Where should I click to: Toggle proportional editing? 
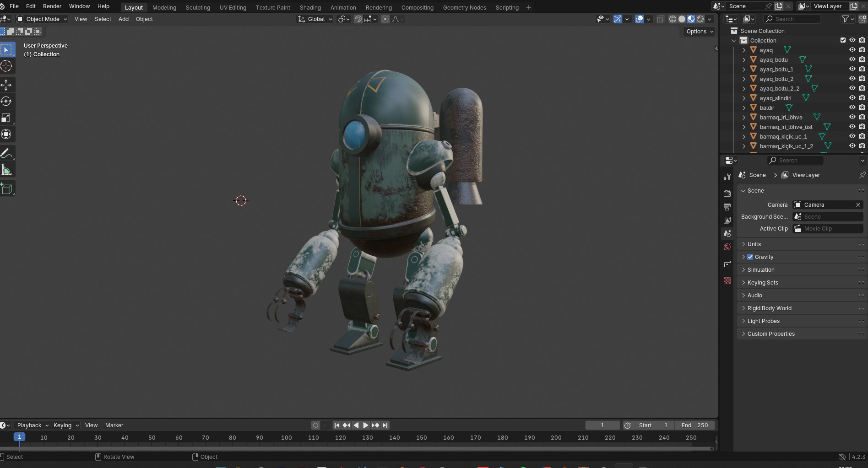(385, 19)
